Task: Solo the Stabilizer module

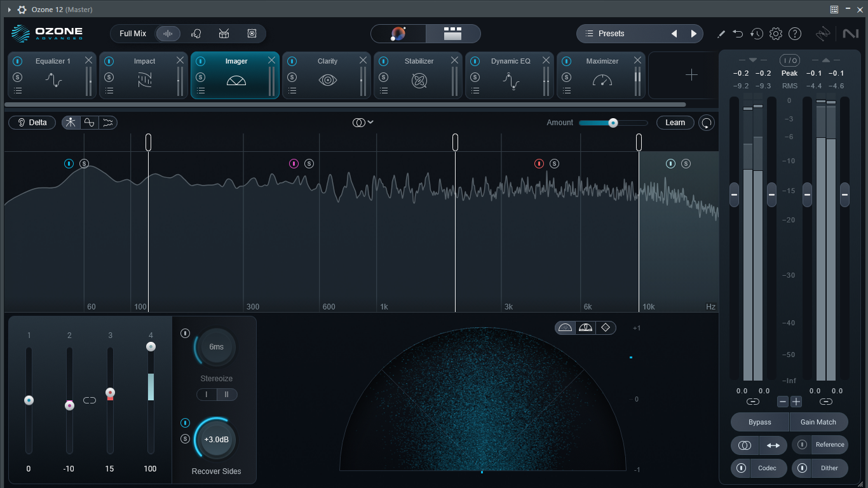Action: click(x=383, y=77)
